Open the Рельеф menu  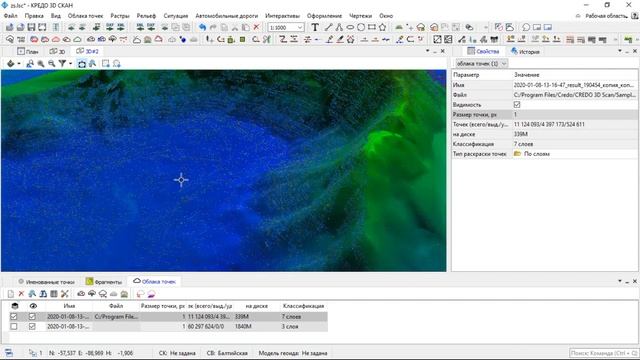click(146, 16)
